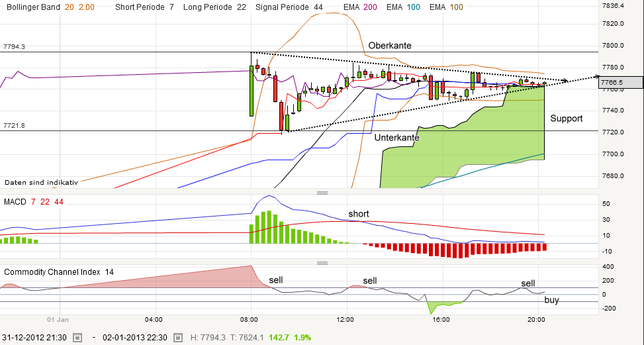Click the 50 label on the MACD axis

(x=606, y=204)
